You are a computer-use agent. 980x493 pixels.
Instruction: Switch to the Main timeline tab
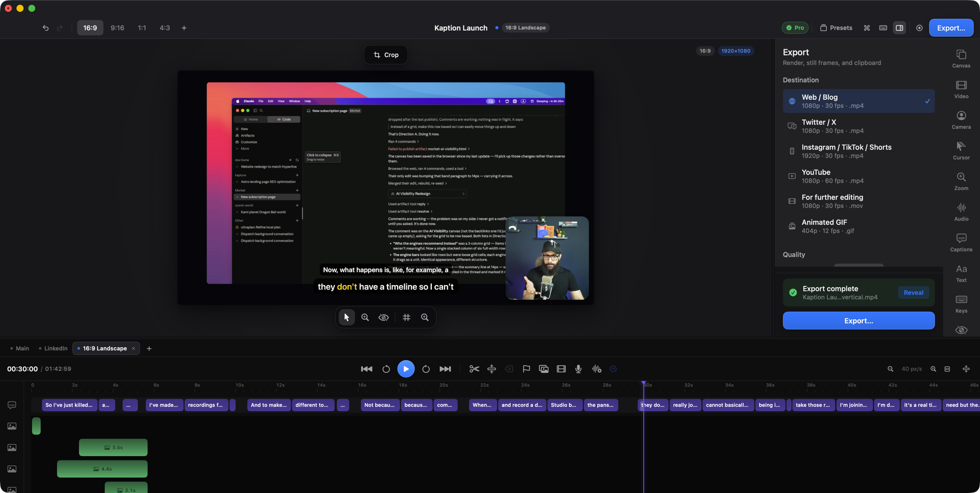(19, 348)
